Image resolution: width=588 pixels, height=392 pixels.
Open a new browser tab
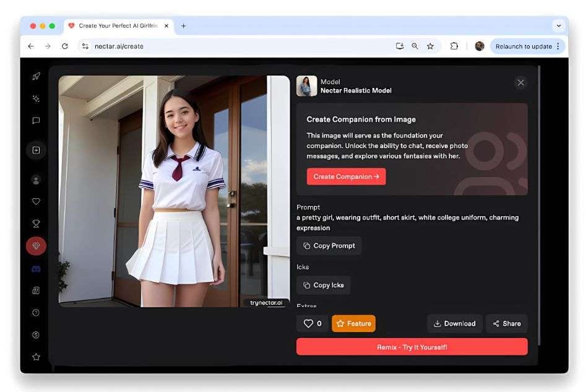coord(183,26)
